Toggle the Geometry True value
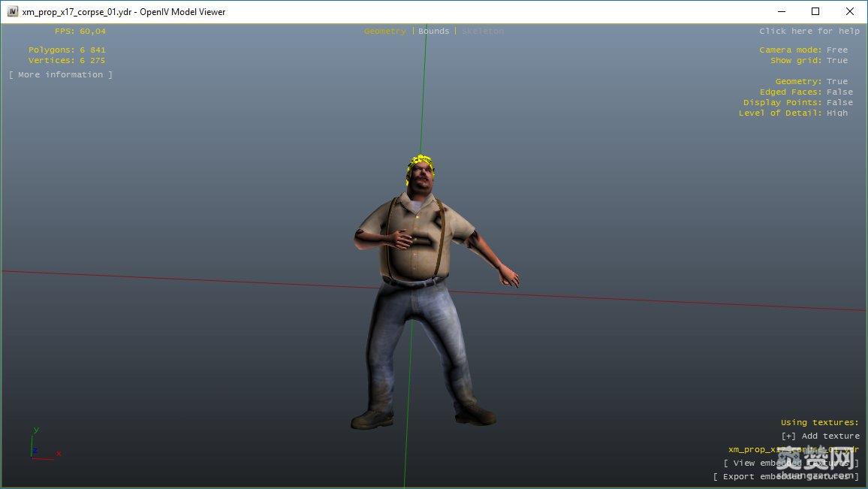The image size is (868, 489). (x=836, y=81)
